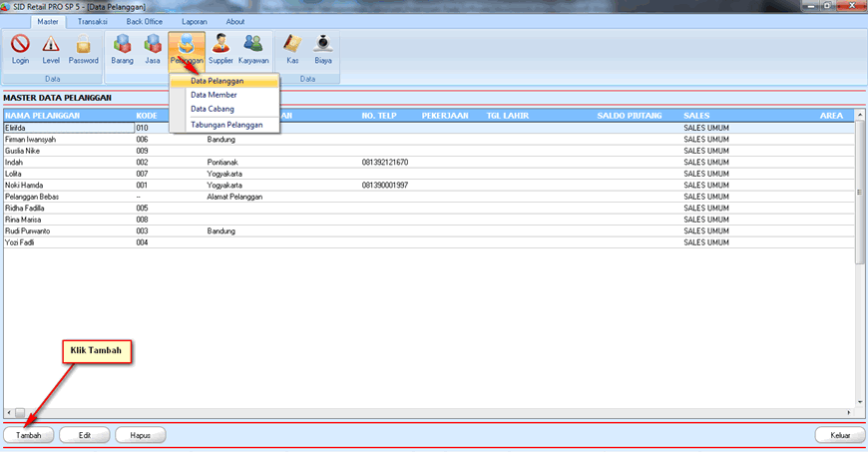The height and width of the screenshot is (452, 868).
Task: Open the Level icon
Action: 51,48
